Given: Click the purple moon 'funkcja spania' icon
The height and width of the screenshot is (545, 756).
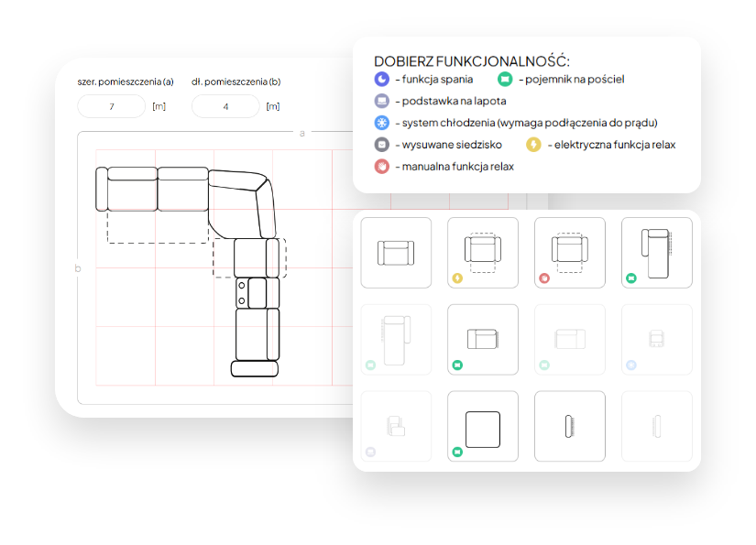Looking at the screenshot, I should [381, 79].
